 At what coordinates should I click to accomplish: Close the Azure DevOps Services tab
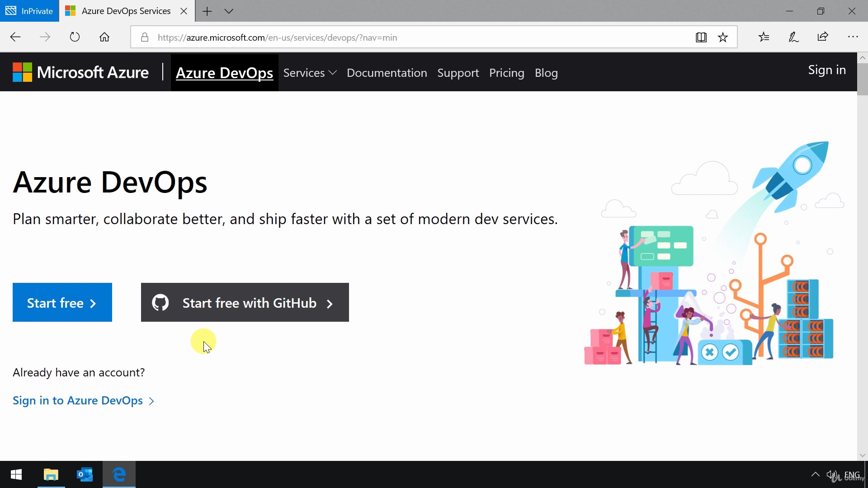coord(184,11)
